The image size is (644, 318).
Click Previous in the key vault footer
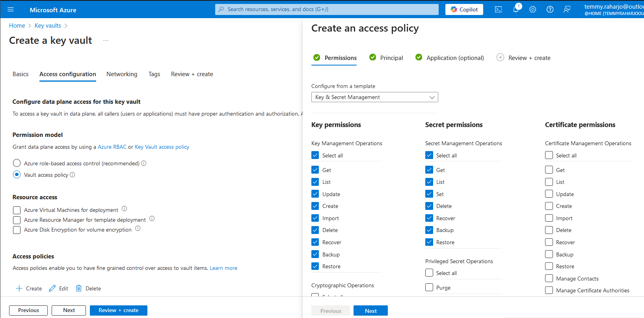tap(28, 311)
